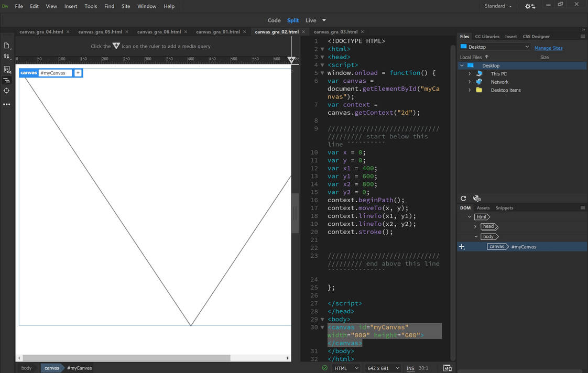Switch to the CSS Designer panel tab
Viewport: 588px width, 373px height.
pos(536,36)
